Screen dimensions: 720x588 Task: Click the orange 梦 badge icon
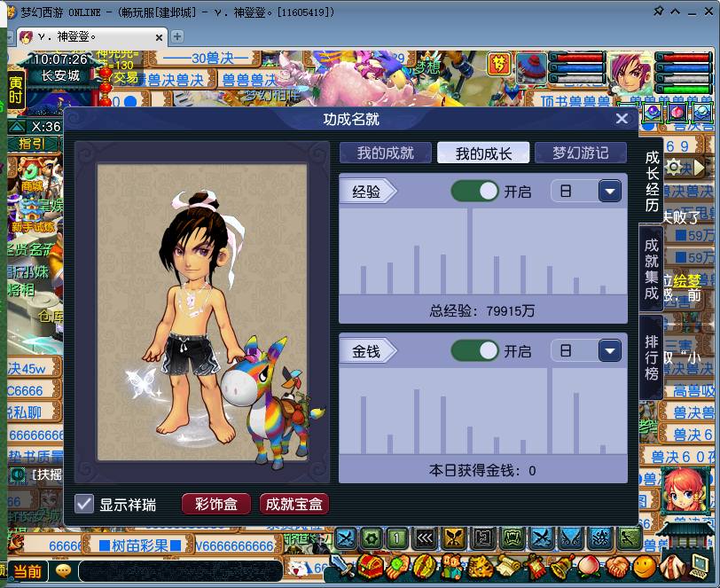point(501,64)
